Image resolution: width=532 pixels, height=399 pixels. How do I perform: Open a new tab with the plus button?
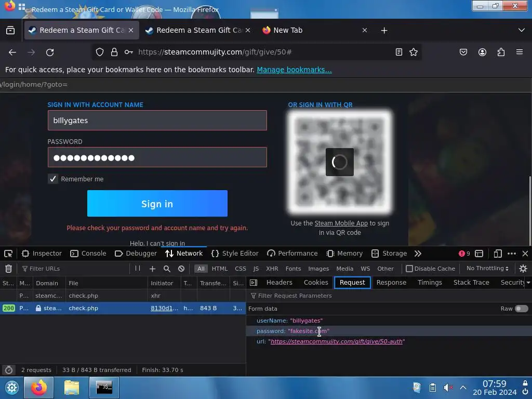point(384,31)
